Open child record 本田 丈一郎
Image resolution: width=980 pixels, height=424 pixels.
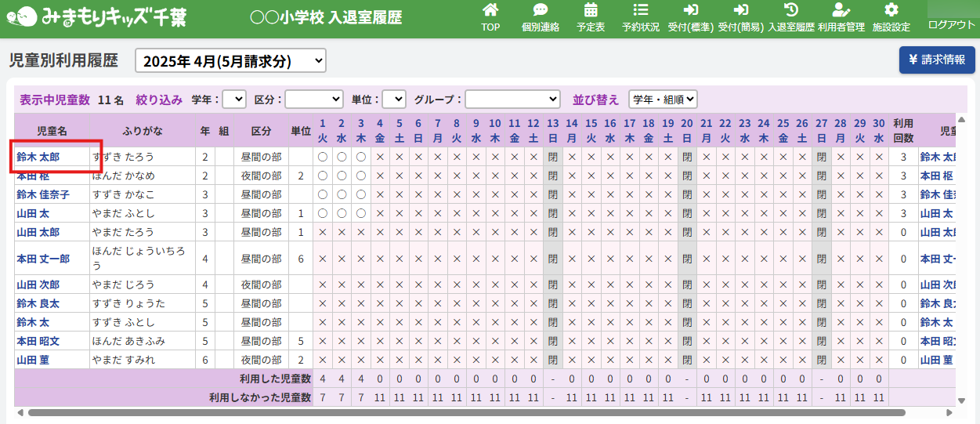click(43, 259)
